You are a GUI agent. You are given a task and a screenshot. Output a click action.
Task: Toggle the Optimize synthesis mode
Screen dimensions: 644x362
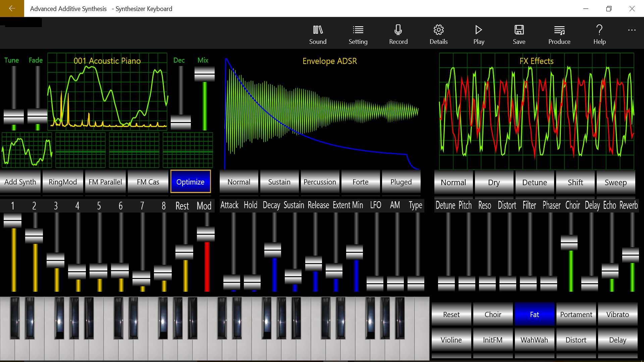click(191, 182)
